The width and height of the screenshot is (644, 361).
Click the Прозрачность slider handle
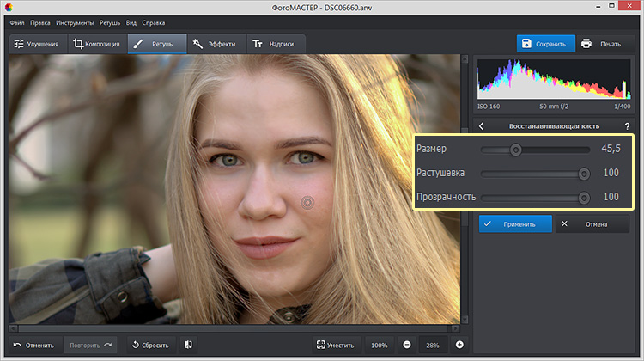584,197
